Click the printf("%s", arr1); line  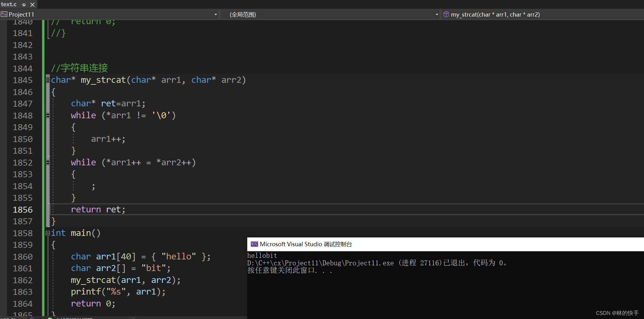tap(118, 292)
